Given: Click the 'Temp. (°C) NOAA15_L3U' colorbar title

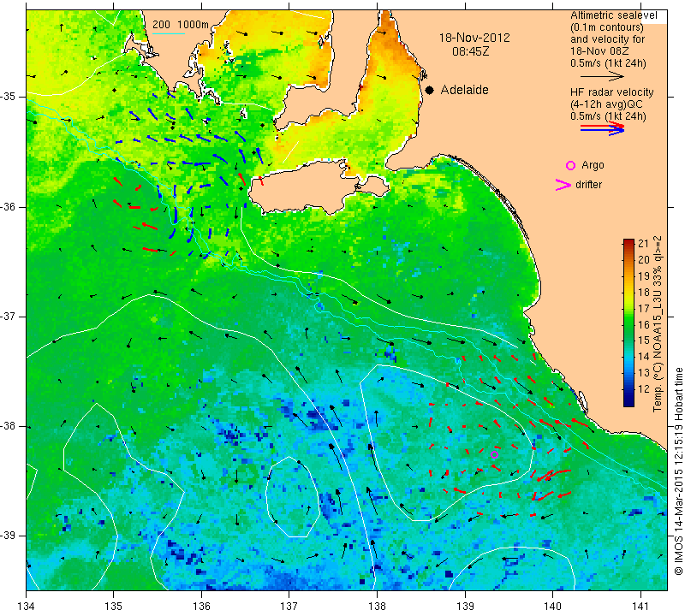Looking at the screenshot, I should tap(658, 324).
